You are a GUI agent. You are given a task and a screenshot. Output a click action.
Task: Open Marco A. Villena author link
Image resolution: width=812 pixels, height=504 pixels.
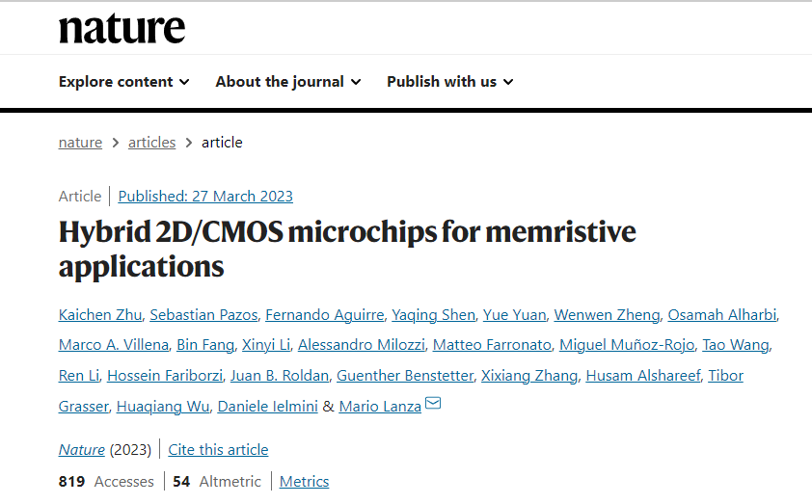[114, 345]
